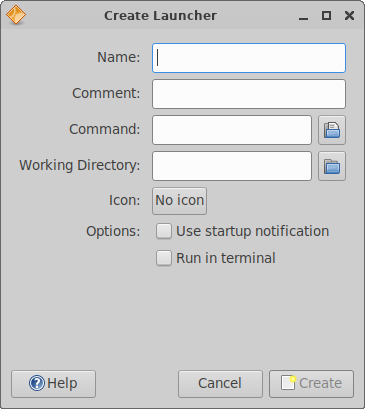This screenshot has height=409, width=365.
Task: Click the Create button
Action: click(x=311, y=384)
